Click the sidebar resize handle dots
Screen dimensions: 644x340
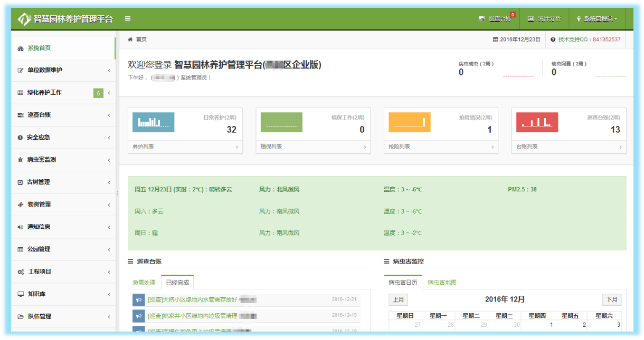click(x=118, y=193)
